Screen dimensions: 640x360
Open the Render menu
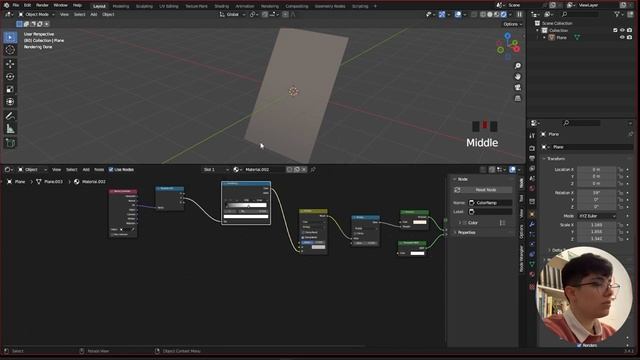coord(42,5)
